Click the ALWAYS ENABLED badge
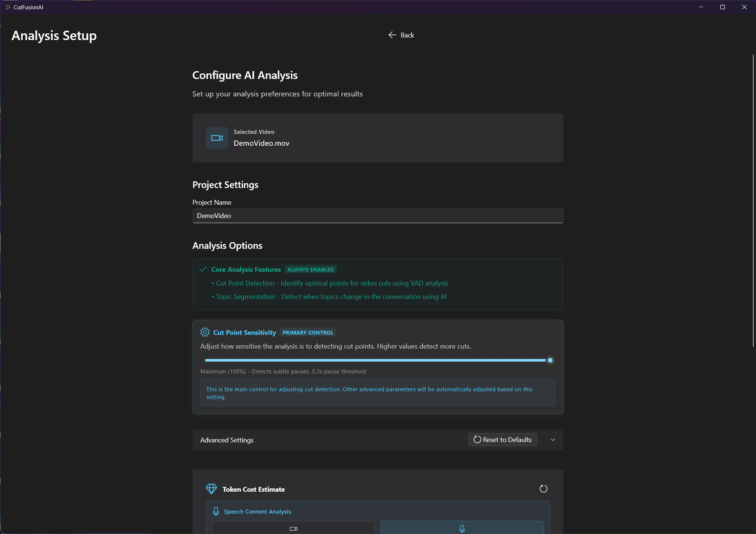The height and width of the screenshot is (534, 756). tap(310, 270)
